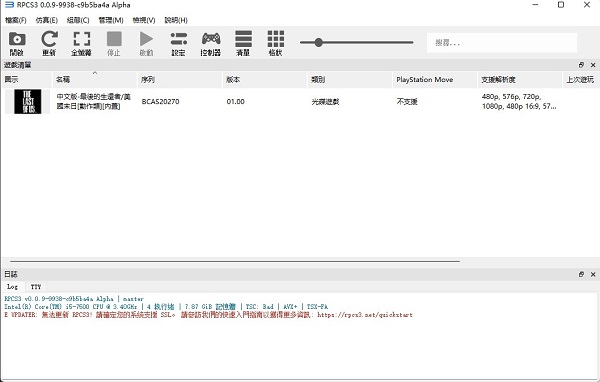Open the File (檔案(F)) menu

tap(16, 20)
